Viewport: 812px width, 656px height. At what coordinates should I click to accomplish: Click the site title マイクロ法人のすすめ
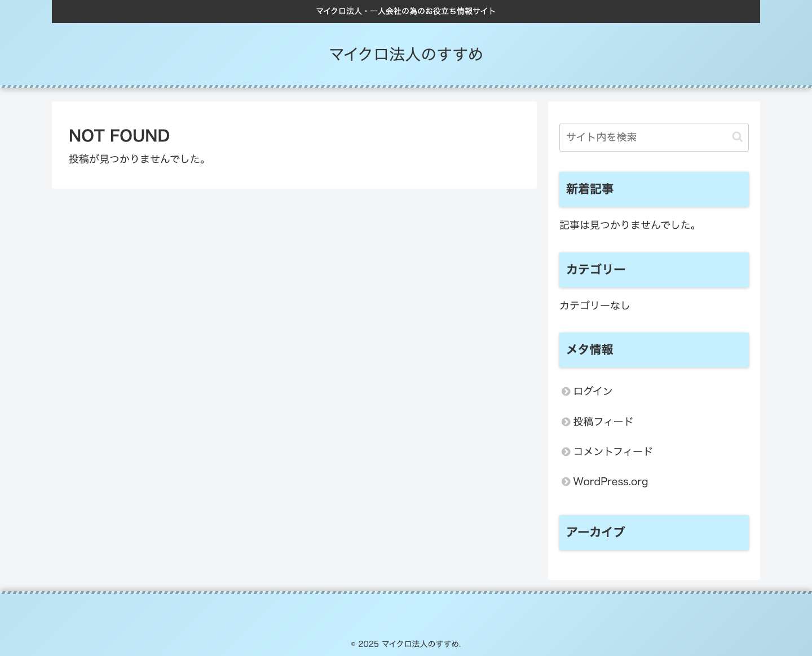[x=406, y=54]
